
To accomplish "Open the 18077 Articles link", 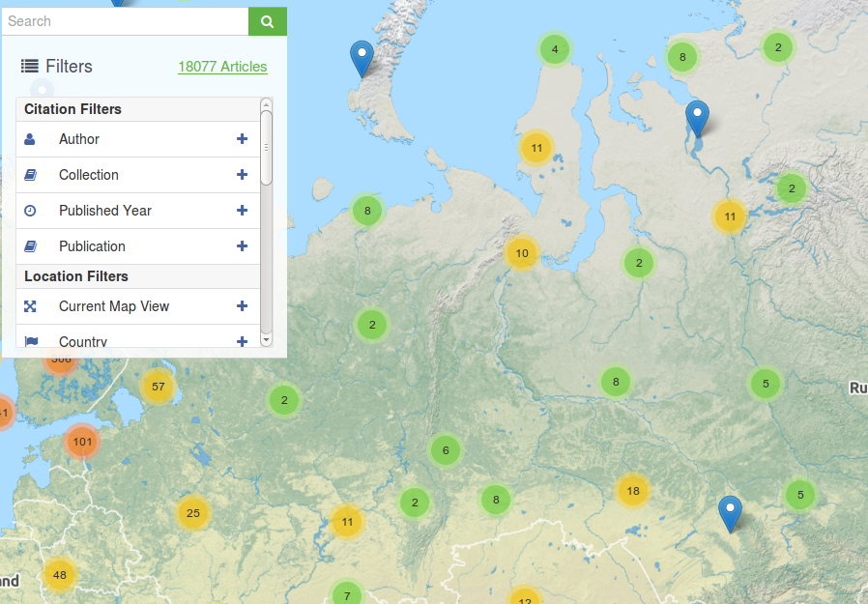I will click(222, 67).
